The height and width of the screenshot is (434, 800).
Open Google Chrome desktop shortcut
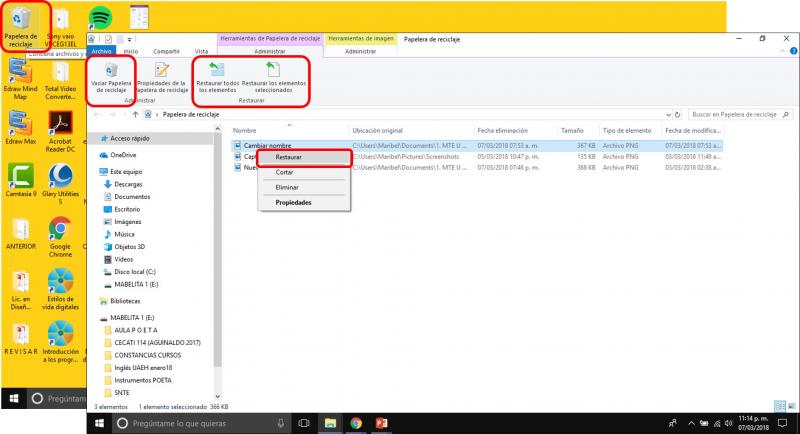click(60, 237)
